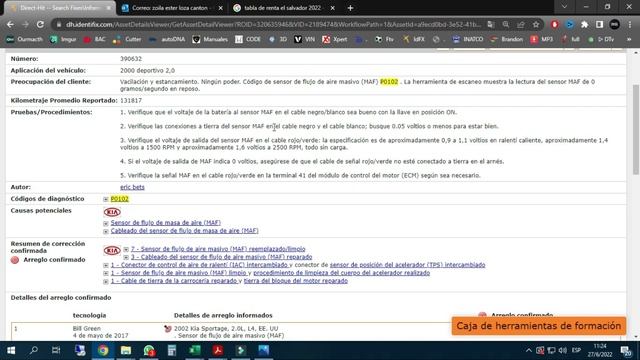Open the INATCO bookmark
This screenshot has height=360, width=640.
tap(468, 39)
